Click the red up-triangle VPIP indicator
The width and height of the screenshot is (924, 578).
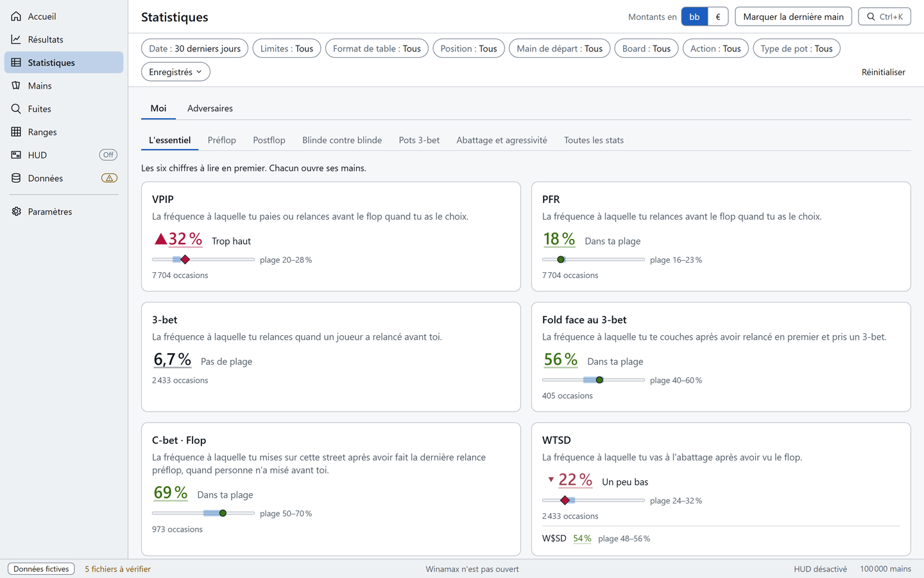[x=160, y=239]
